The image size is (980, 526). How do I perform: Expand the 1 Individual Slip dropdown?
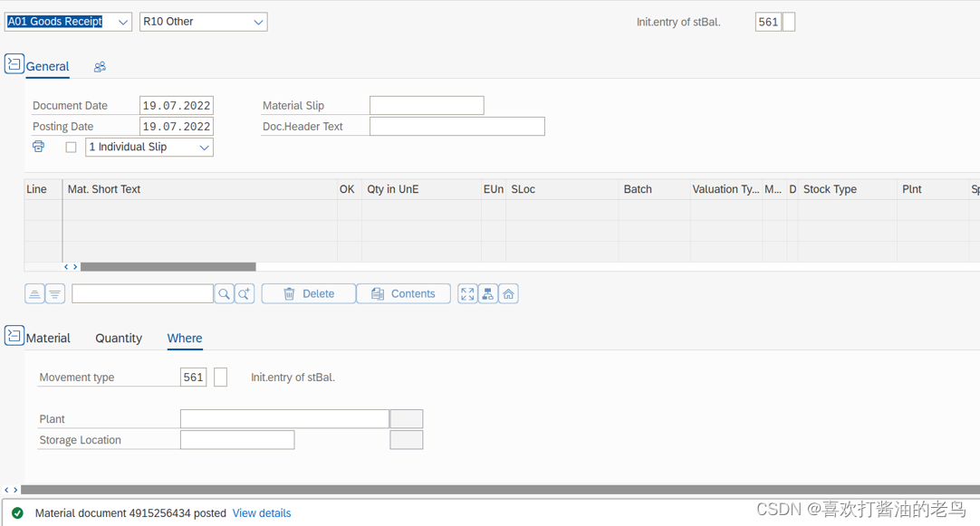204,146
